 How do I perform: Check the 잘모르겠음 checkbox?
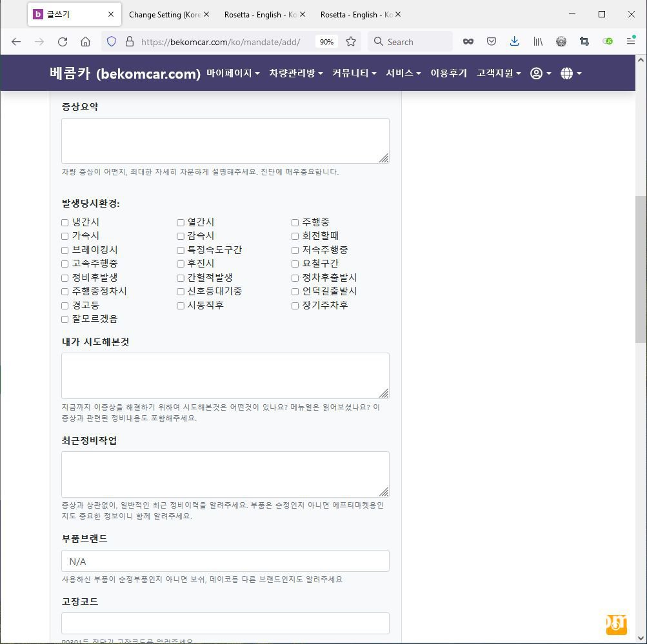click(x=65, y=319)
